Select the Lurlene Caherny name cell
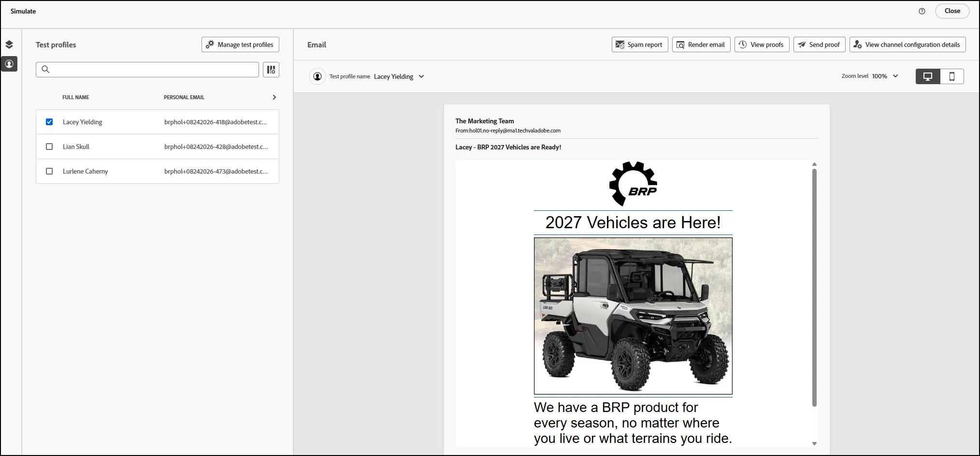980x456 pixels. pos(86,171)
